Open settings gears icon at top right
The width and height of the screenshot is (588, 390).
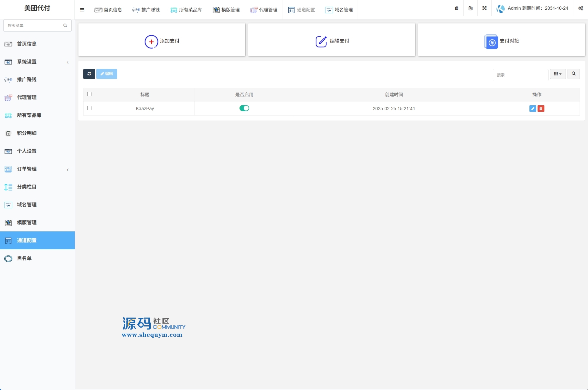pos(581,8)
